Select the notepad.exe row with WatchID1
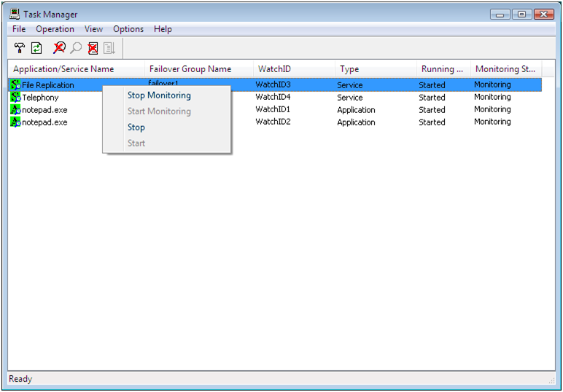Image resolution: width=563 pixels, height=392 pixels. (x=44, y=110)
